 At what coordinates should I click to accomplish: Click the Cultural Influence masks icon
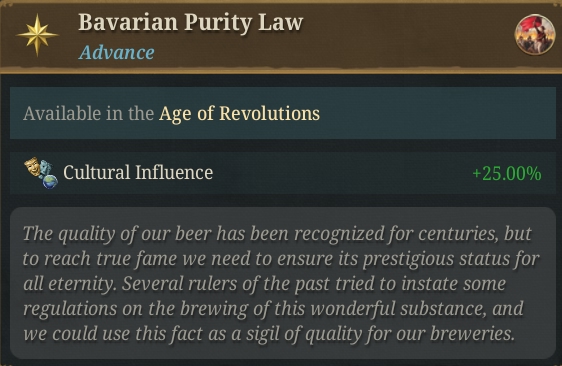coord(33,167)
